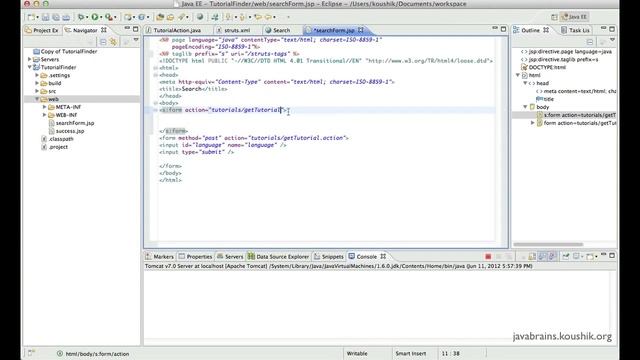This screenshot has height=360, width=640.
Task: Open Navigator view menu triangle
Action: pyautogui.click(x=136, y=40)
